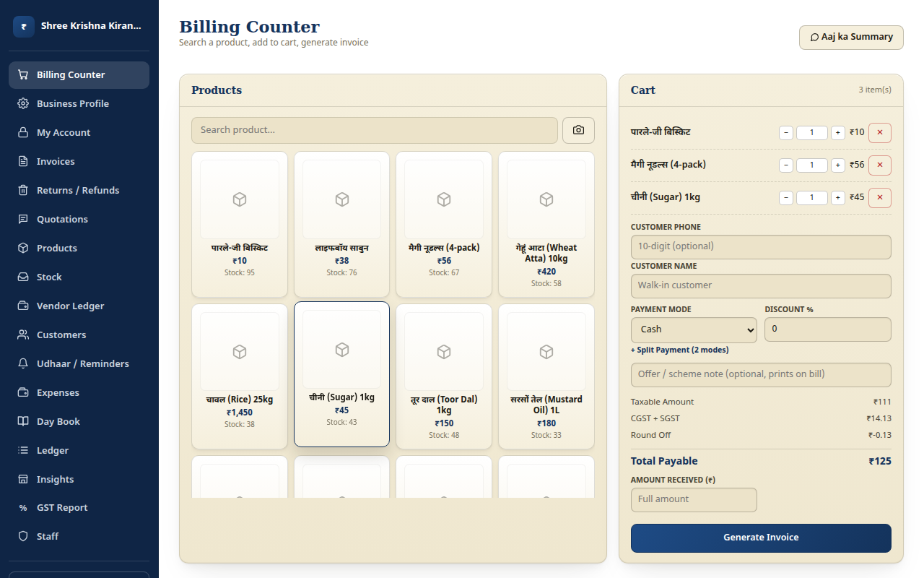This screenshot has width=924, height=578.
Task: Decrease quantity of मैगी नूडल्स in cart
Action: coord(786,165)
